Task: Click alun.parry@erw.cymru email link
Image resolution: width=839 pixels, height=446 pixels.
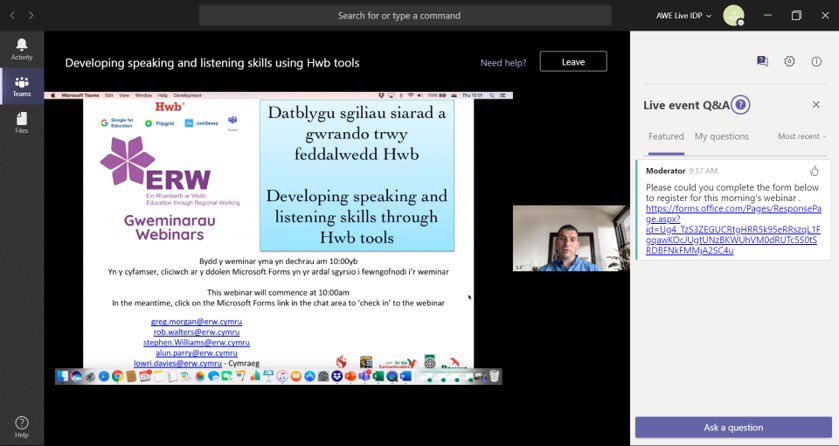Action: click(x=196, y=353)
